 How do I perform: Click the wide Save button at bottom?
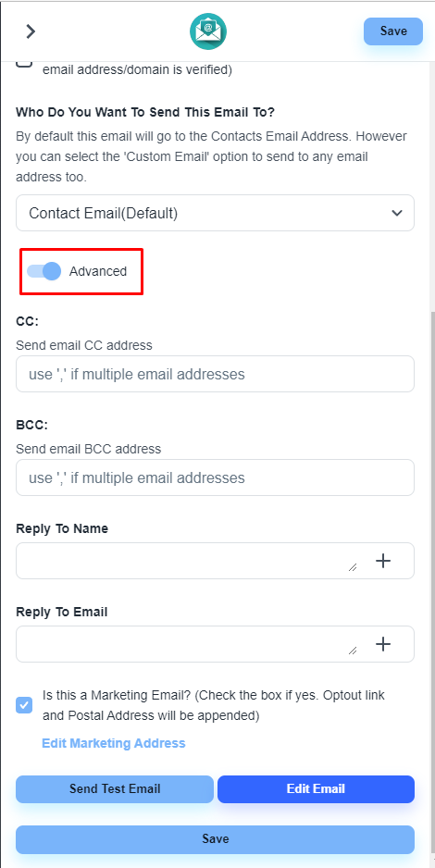coord(216,839)
